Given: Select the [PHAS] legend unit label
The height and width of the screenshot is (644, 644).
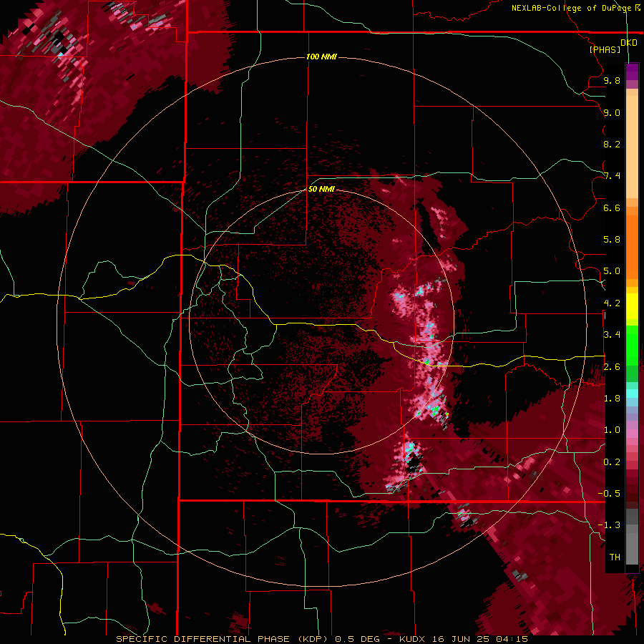Looking at the screenshot, I should [x=605, y=49].
